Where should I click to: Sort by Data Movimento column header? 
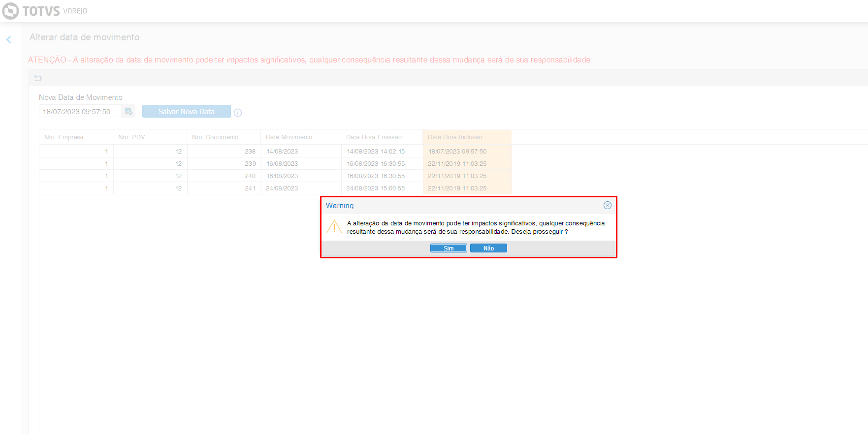[301, 137]
